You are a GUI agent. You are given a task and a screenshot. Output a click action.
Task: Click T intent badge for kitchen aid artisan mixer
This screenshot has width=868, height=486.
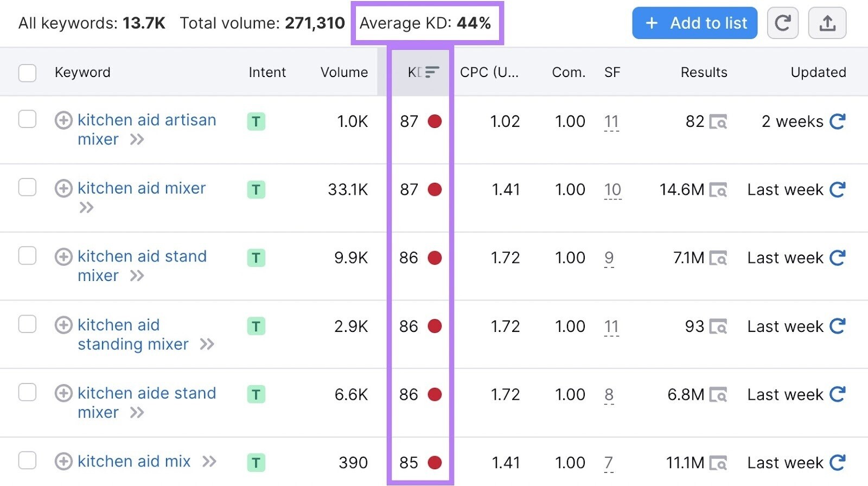tap(256, 121)
